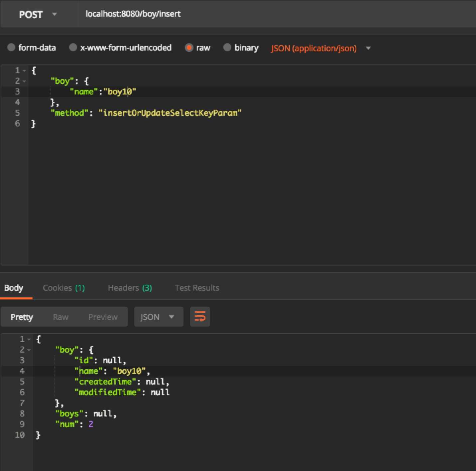Collapse response line 1 fold arrow
This screenshot has width=476, height=471.
pos(29,339)
